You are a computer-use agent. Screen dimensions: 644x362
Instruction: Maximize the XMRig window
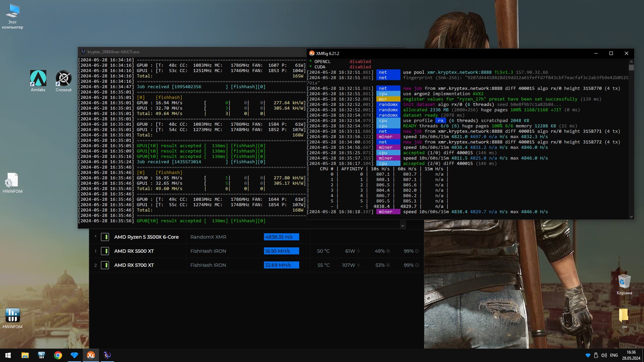pyautogui.click(x=611, y=53)
